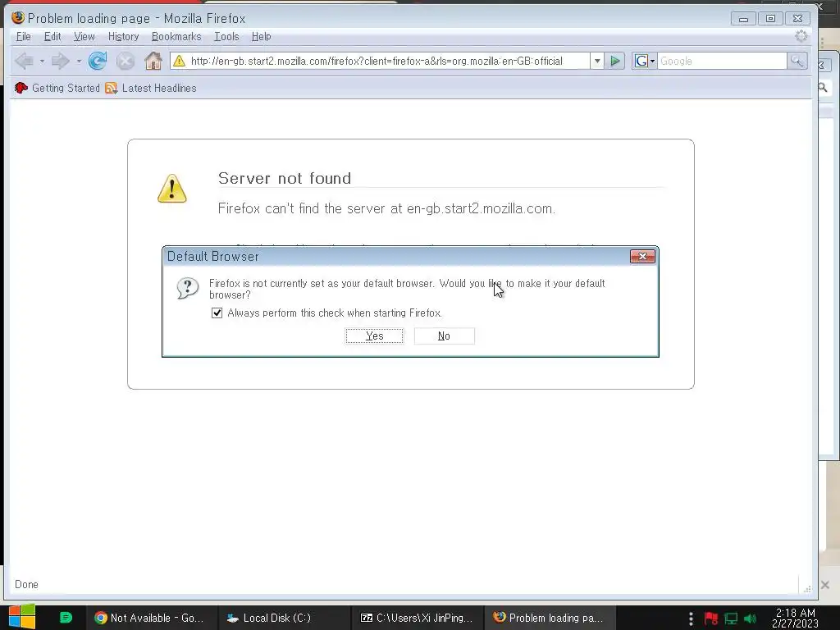Image resolution: width=840 pixels, height=630 pixels.
Task: Click the Forward navigation arrow
Action: [x=60, y=61]
